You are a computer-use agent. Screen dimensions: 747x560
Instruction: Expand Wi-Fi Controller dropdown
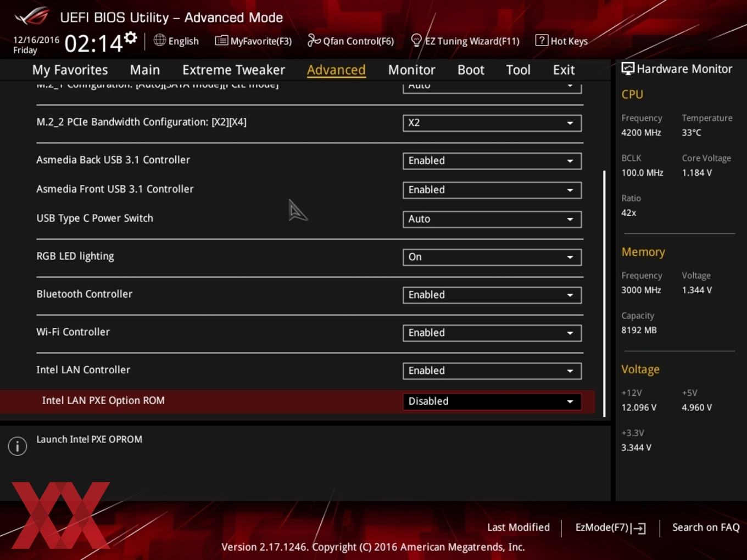coord(492,333)
